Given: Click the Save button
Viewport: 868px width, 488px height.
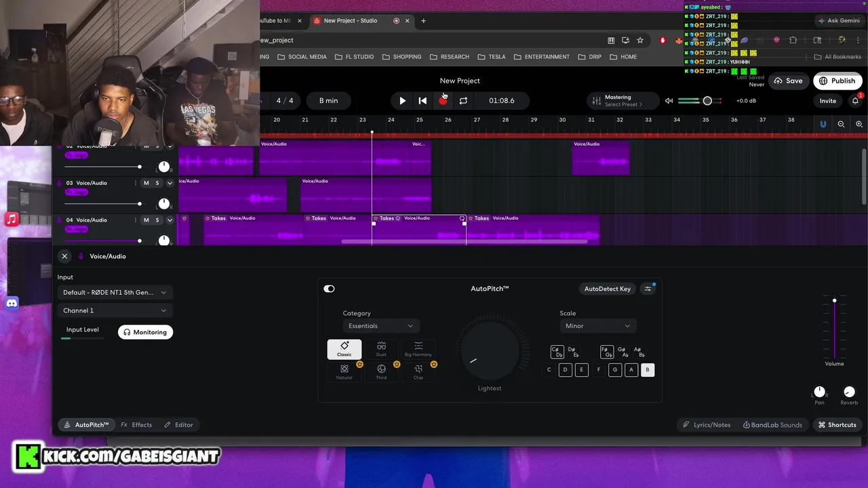Looking at the screenshot, I should pyautogui.click(x=789, y=81).
